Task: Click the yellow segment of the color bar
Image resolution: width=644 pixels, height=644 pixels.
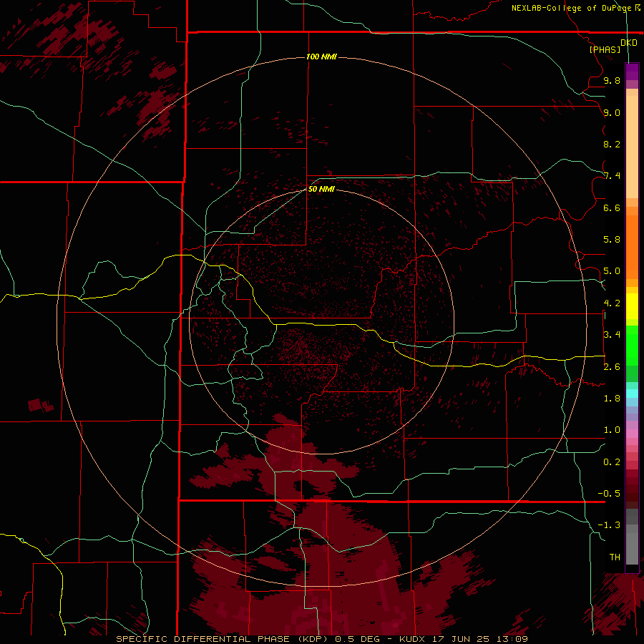Action: 632,306
